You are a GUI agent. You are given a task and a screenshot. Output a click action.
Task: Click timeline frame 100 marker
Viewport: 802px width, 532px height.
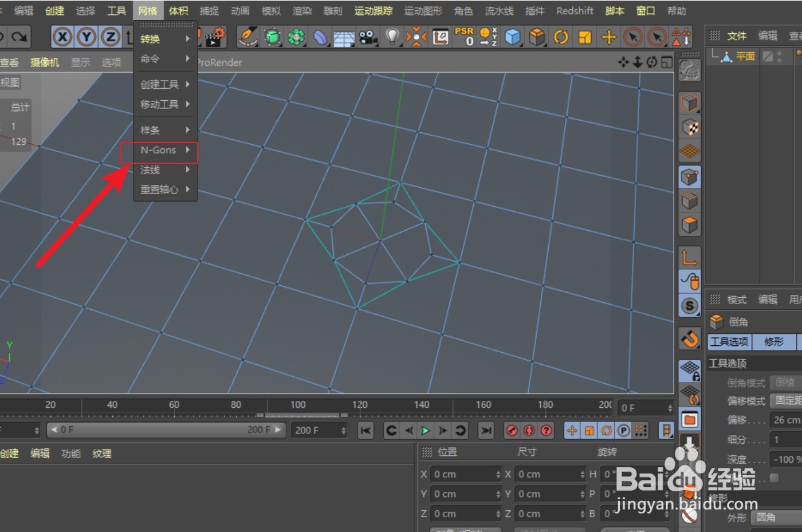pyautogui.click(x=298, y=405)
